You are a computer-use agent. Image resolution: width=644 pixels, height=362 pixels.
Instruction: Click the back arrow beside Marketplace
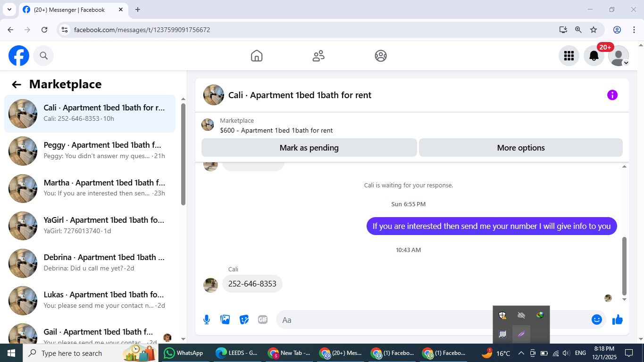click(17, 84)
